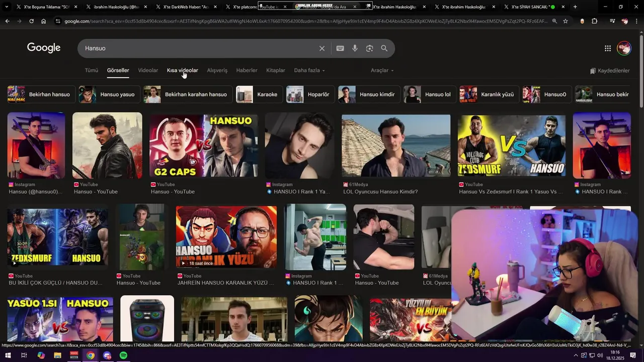The image size is (644, 362).
Task: Open Task View on the taskbar
Action: click(24, 355)
